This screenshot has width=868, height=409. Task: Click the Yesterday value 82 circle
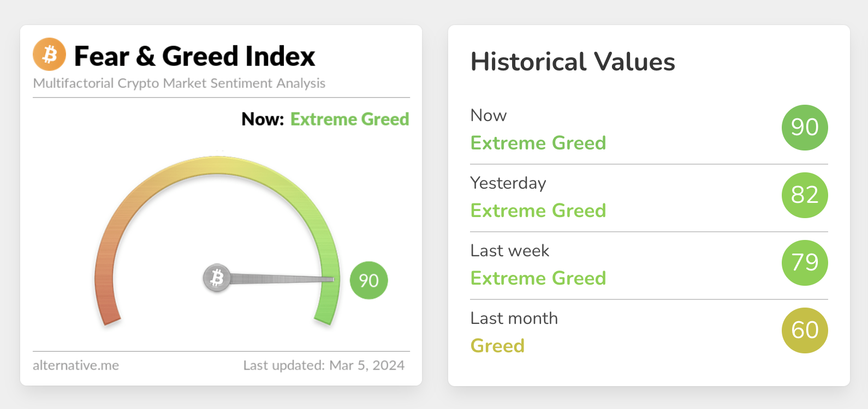[805, 195]
